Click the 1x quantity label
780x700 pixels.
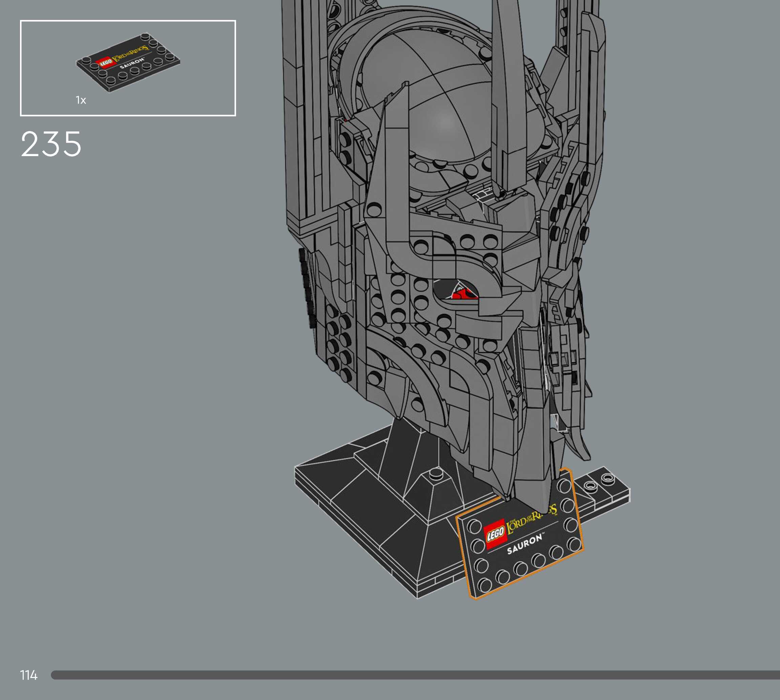click(x=81, y=100)
